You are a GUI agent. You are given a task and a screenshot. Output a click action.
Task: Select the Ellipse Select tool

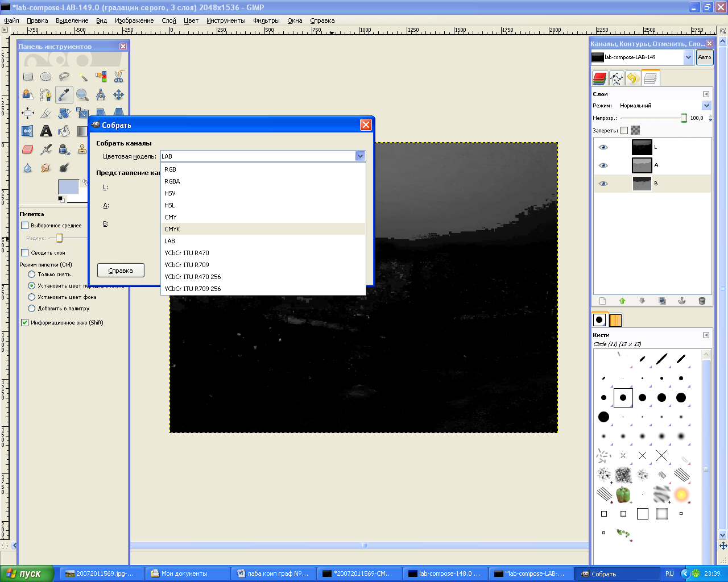click(46, 77)
